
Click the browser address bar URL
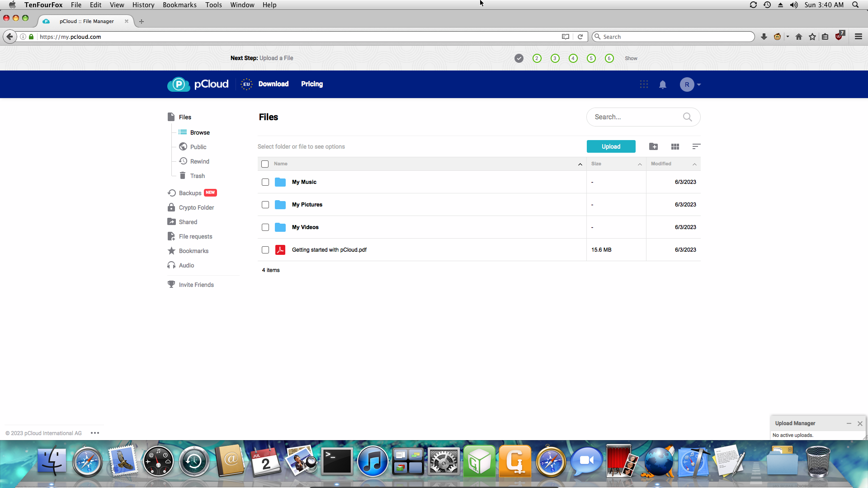tap(70, 37)
